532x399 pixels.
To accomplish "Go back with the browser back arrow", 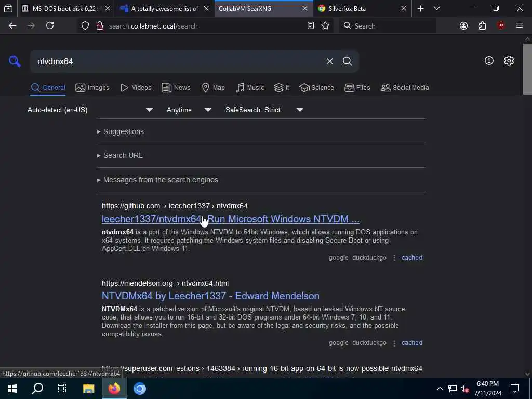I will coord(12,26).
